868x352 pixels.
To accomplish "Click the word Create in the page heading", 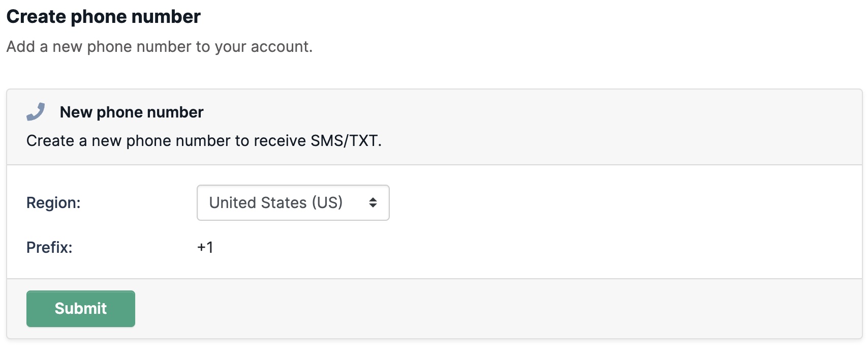I will point(37,17).
